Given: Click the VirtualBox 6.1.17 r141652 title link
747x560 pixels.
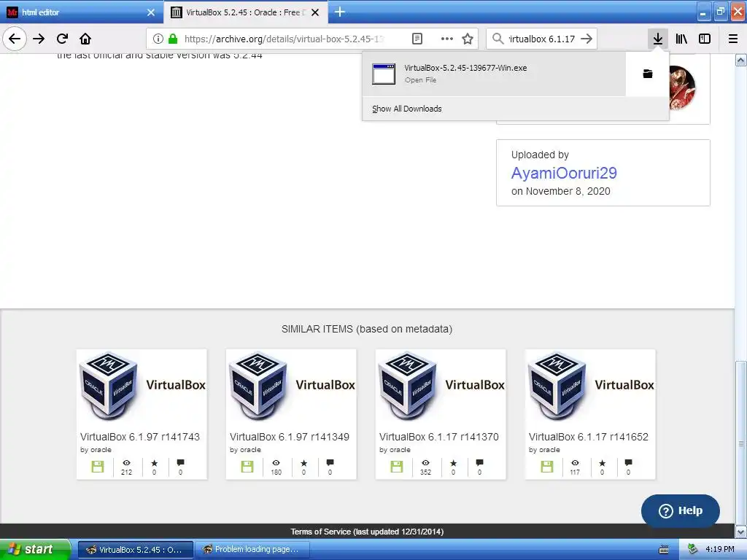Looking at the screenshot, I should point(589,437).
